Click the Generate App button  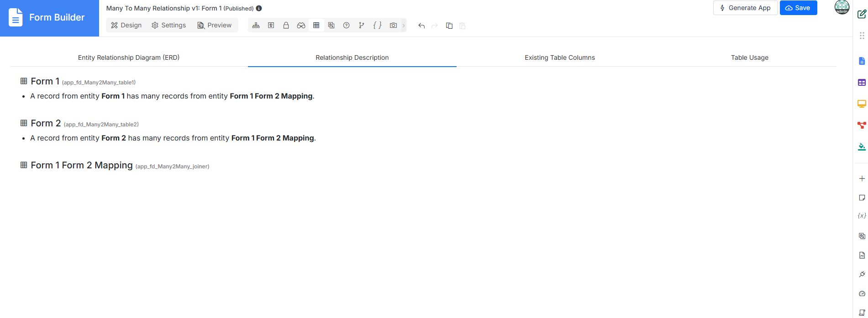[745, 8]
